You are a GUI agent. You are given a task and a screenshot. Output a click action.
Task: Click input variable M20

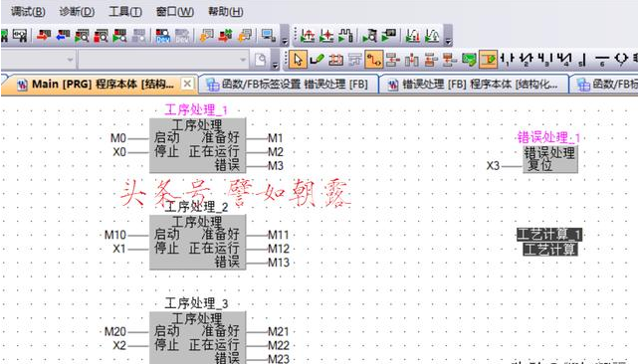pos(115,331)
